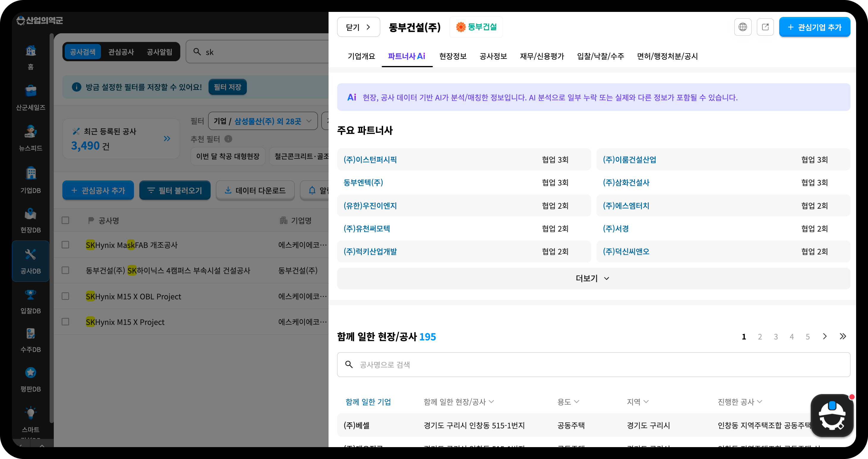Check the SKHynix MaskFAB 개조공사 row
This screenshot has height=459, width=868.
65,245
